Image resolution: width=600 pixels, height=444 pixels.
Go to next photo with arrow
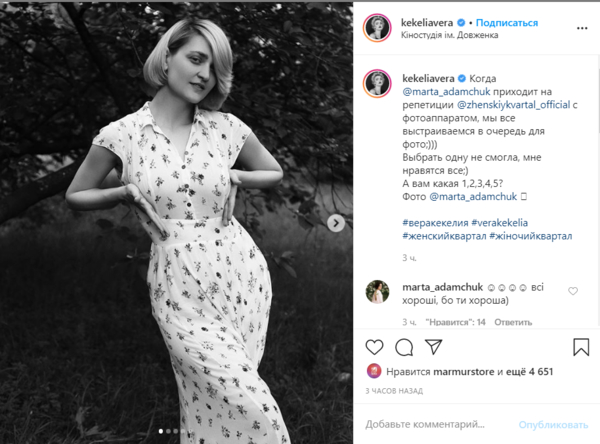pos(336,223)
